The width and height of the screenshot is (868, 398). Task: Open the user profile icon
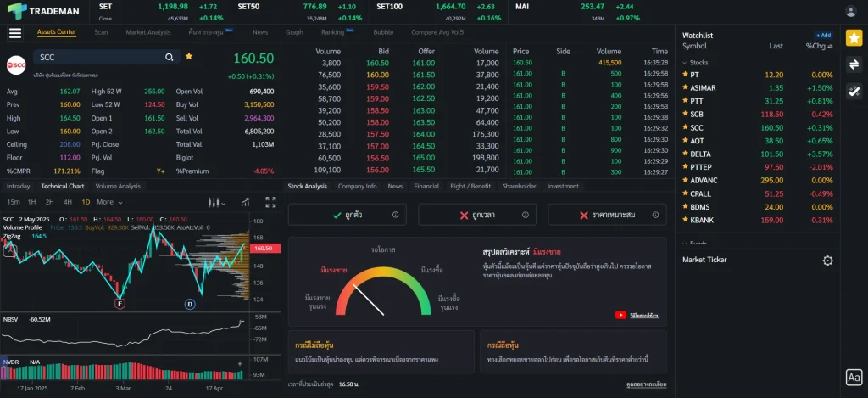(x=851, y=11)
